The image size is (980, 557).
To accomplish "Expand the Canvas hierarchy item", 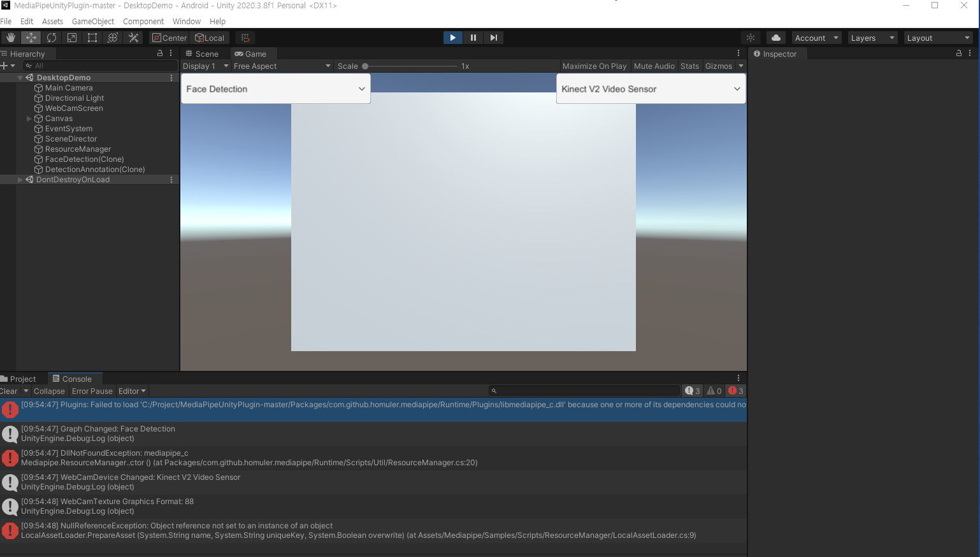I will click(29, 118).
